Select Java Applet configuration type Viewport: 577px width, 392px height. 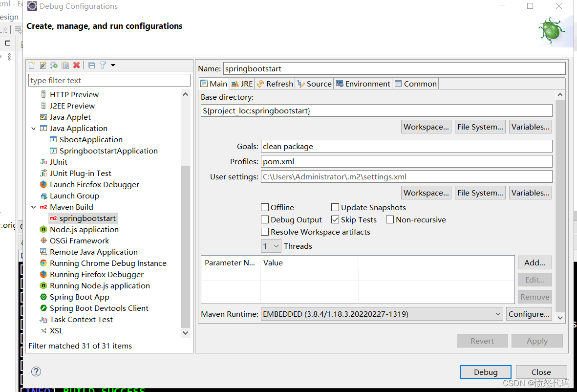70,117
